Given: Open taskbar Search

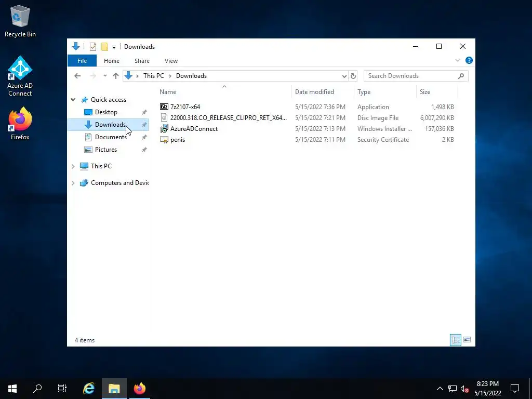Looking at the screenshot, I should 37,389.
